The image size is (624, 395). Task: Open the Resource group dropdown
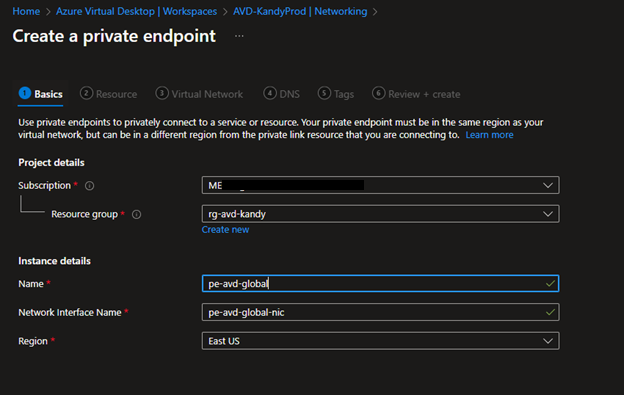click(380, 214)
